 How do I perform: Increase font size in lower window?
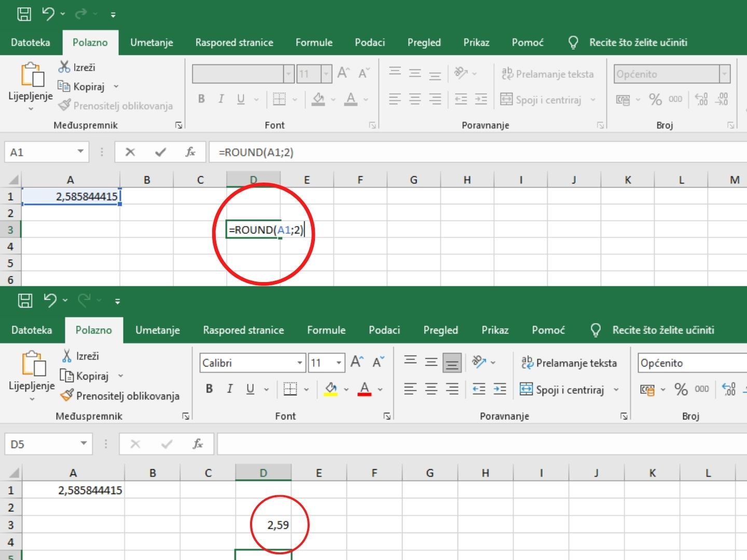(357, 362)
